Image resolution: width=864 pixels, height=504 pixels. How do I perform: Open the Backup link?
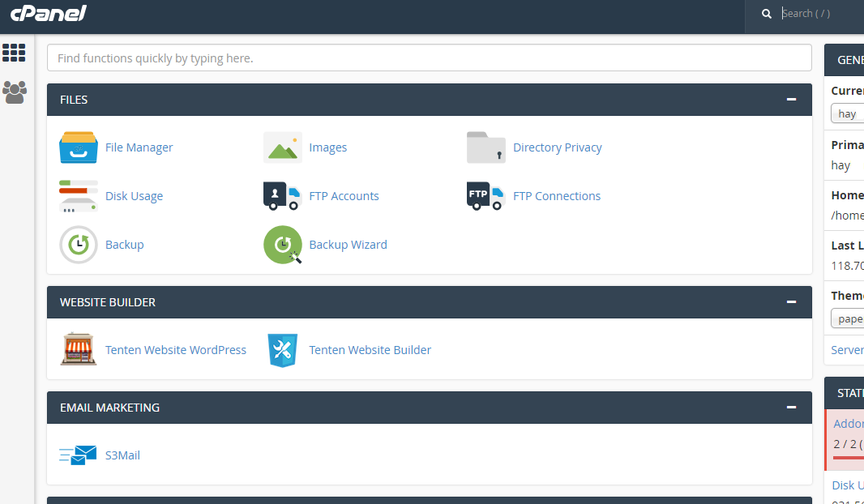click(x=125, y=245)
